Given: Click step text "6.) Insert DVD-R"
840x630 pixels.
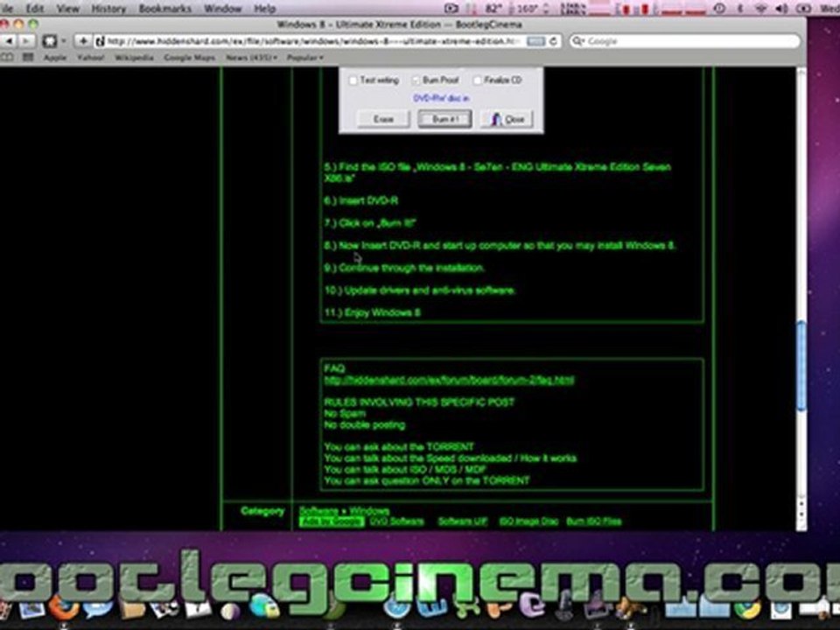Looking at the screenshot, I should [361, 201].
